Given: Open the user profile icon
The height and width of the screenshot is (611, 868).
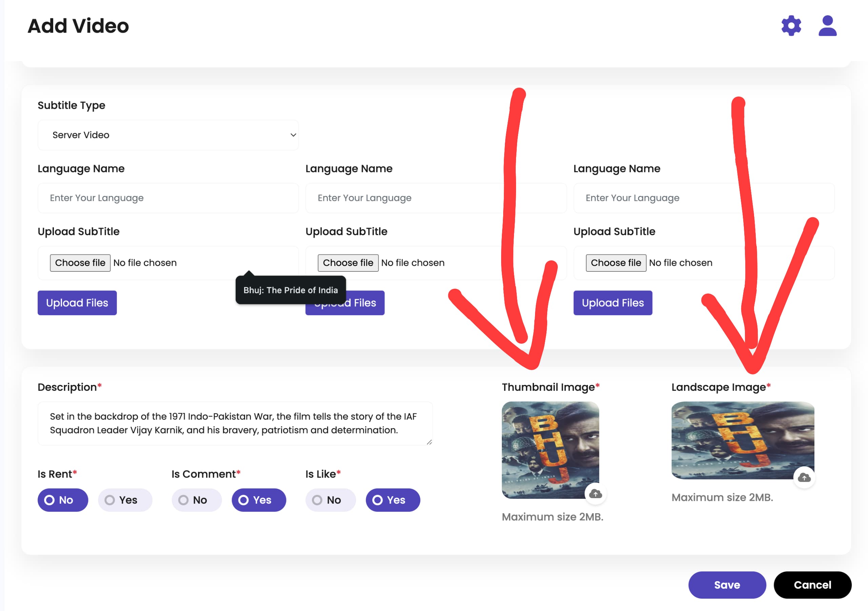Looking at the screenshot, I should (827, 26).
